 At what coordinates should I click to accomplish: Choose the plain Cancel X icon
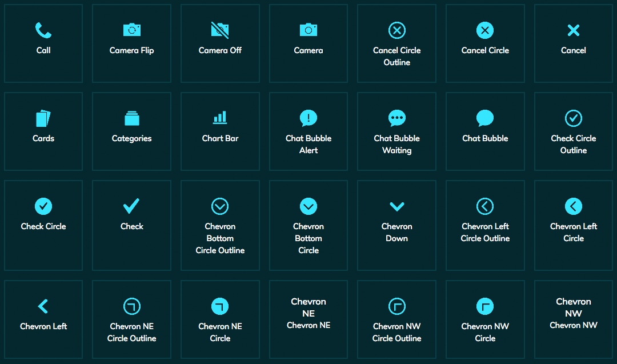click(574, 30)
